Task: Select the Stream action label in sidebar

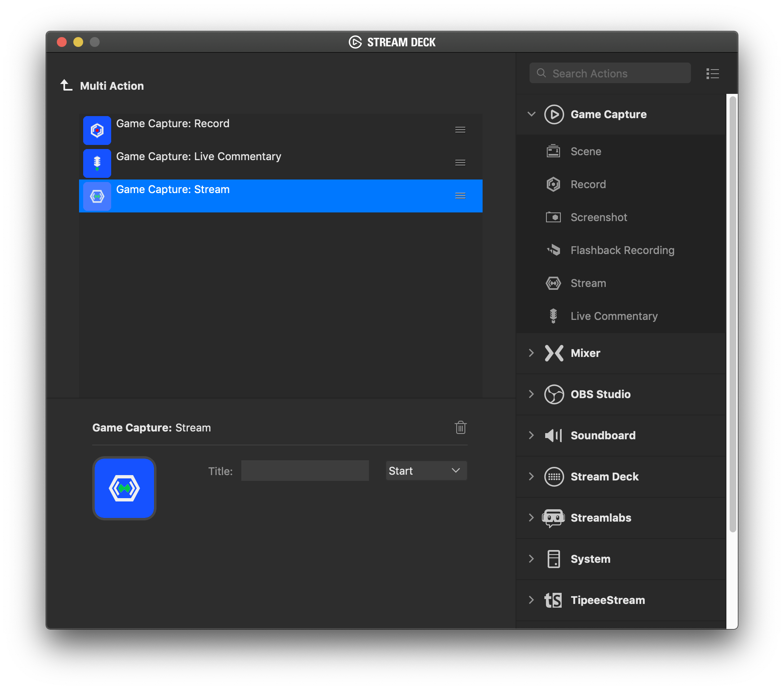Action: 588,283
